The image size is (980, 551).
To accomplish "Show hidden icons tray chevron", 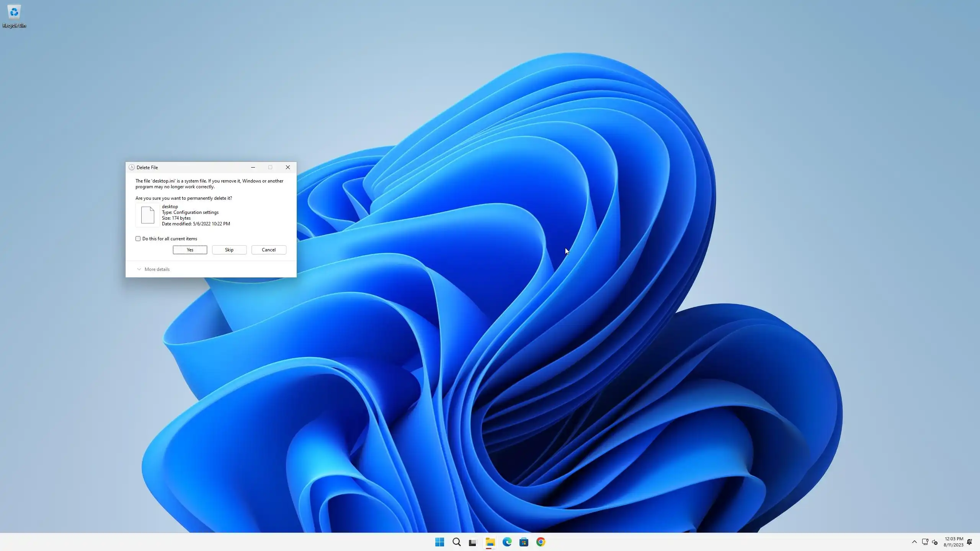I will (914, 542).
